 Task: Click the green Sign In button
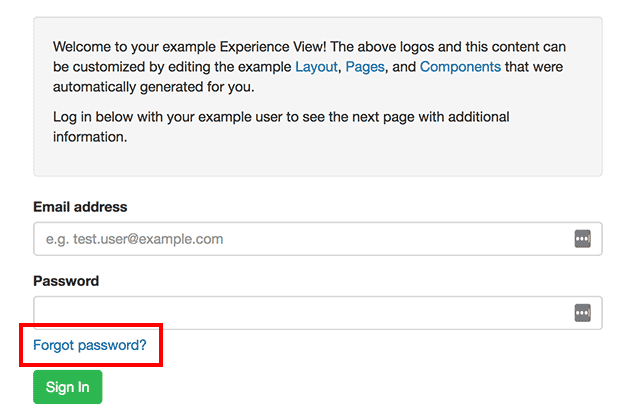[x=68, y=387]
